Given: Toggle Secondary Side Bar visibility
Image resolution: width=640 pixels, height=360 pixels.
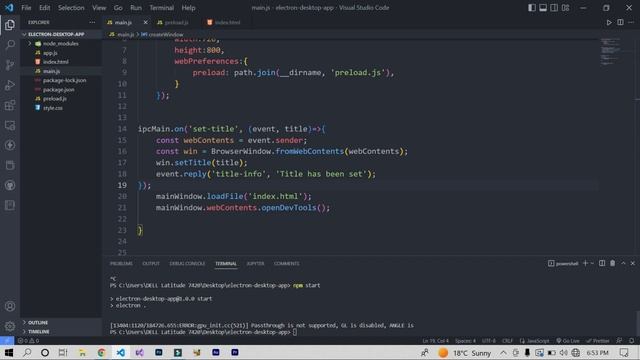Looking at the screenshot, I should pyautogui.click(x=554, y=8).
